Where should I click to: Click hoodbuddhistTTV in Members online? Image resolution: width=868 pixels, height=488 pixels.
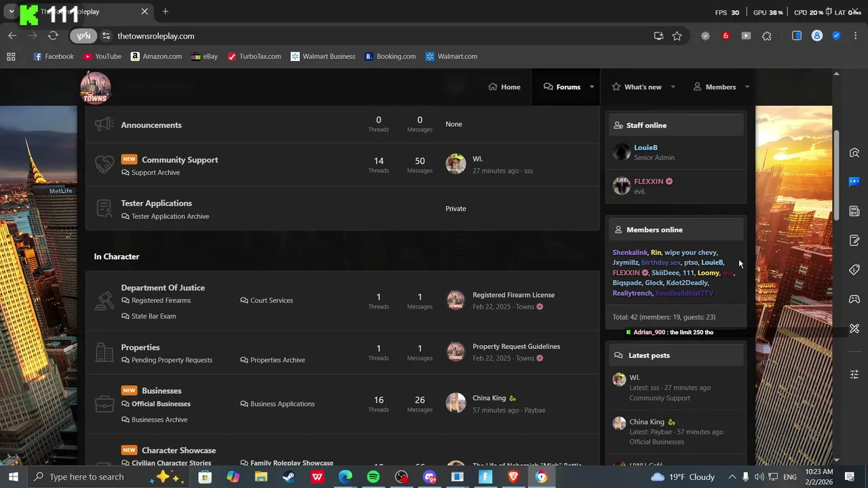(x=684, y=293)
